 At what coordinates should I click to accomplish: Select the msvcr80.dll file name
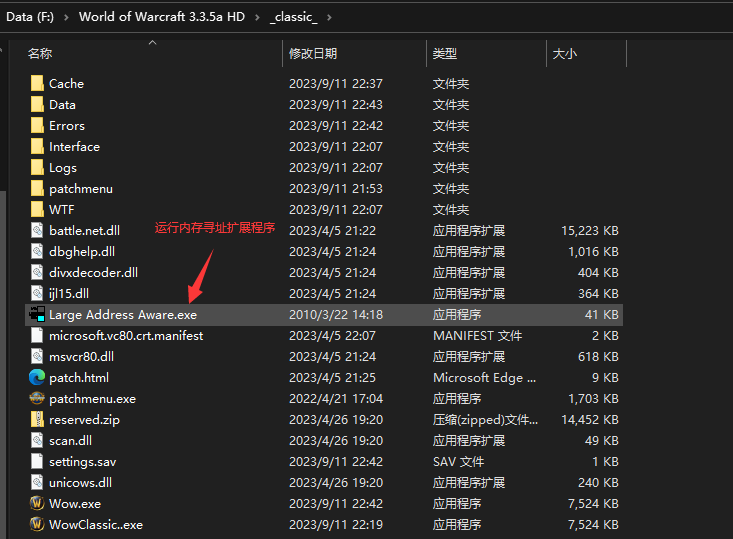tap(81, 357)
